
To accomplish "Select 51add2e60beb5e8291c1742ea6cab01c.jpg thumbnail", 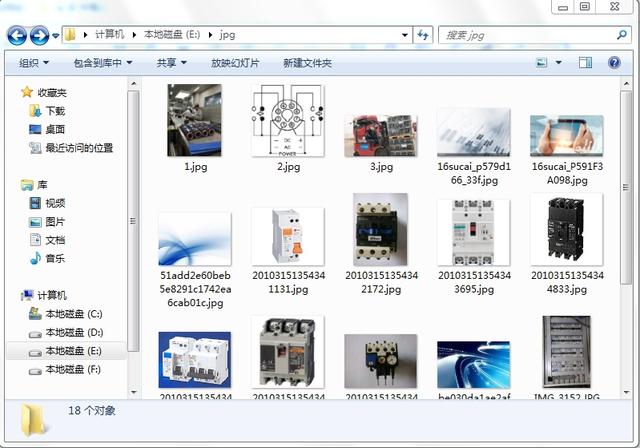I will pyautogui.click(x=195, y=239).
